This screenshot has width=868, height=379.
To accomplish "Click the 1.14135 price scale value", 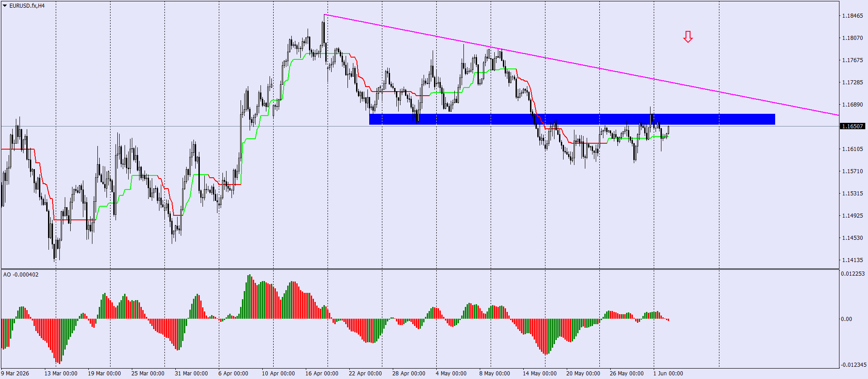I will point(852,260).
